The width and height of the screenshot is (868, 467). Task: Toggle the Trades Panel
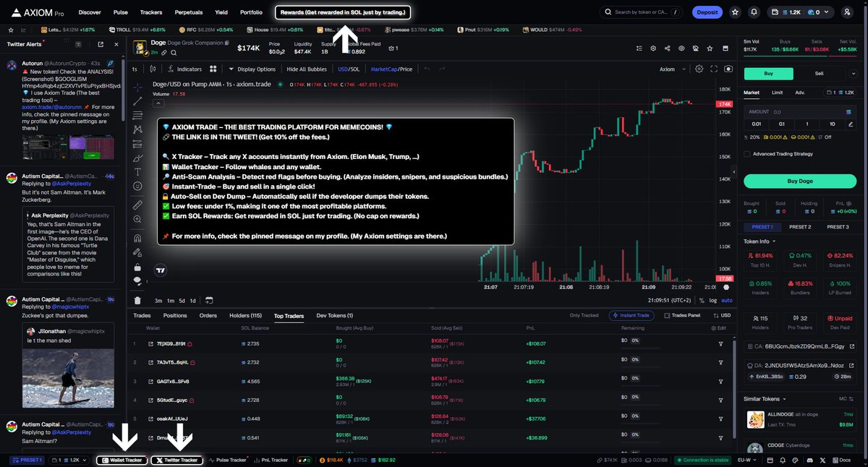[x=683, y=315]
